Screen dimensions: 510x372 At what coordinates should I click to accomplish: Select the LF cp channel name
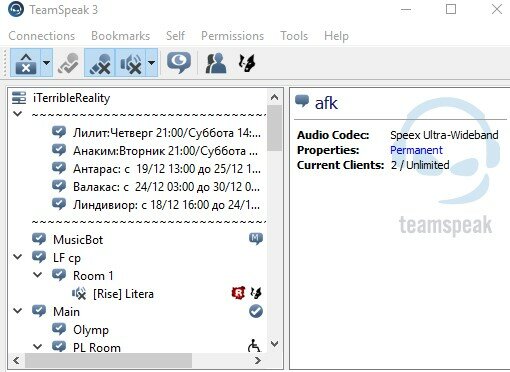click(67, 258)
